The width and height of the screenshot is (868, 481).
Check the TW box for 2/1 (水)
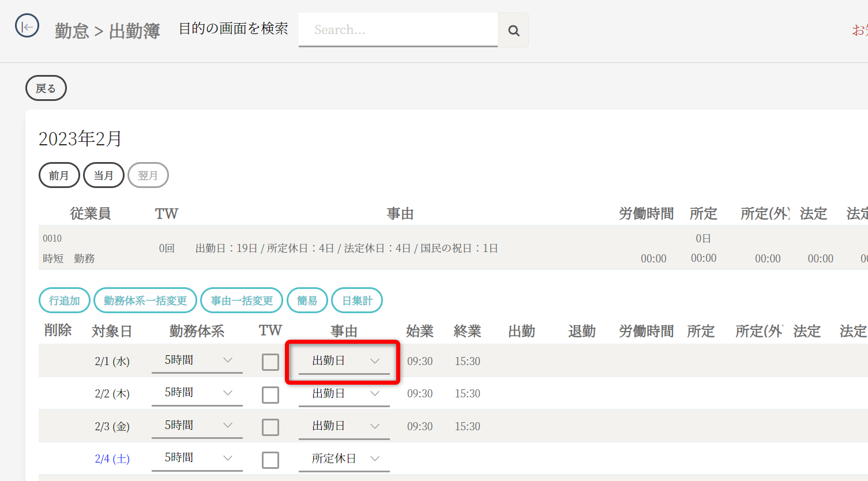pyautogui.click(x=270, y=362)
